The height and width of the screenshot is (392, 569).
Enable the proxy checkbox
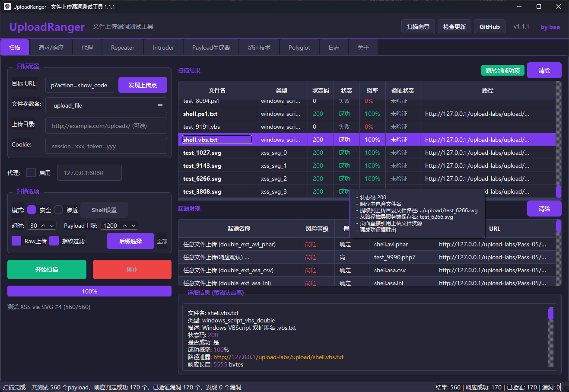click(31, 172)
